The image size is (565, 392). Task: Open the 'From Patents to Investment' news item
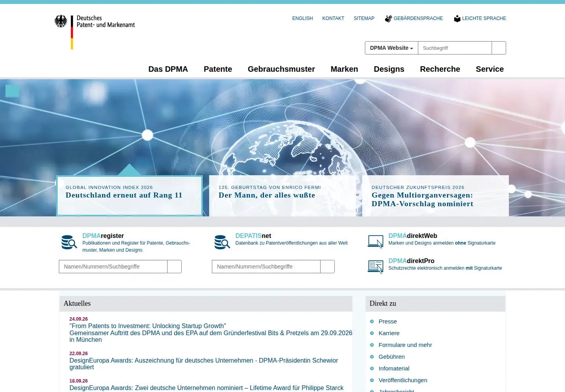[x=211, y=333]
